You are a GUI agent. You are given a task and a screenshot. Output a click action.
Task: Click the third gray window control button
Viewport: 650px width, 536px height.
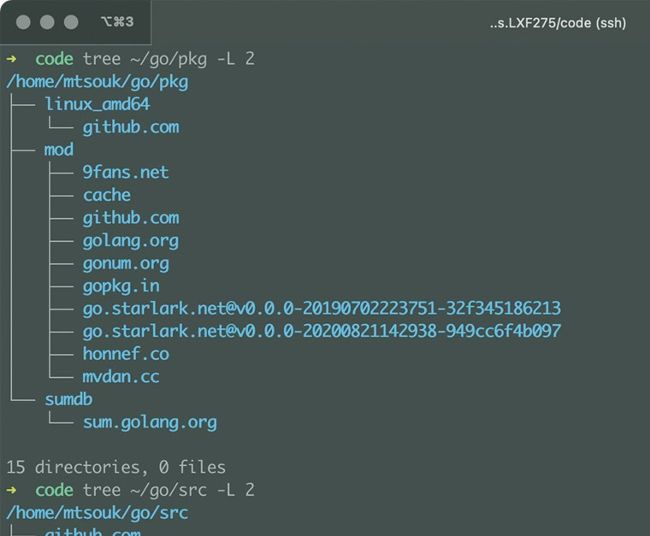[x=71, y=22]
